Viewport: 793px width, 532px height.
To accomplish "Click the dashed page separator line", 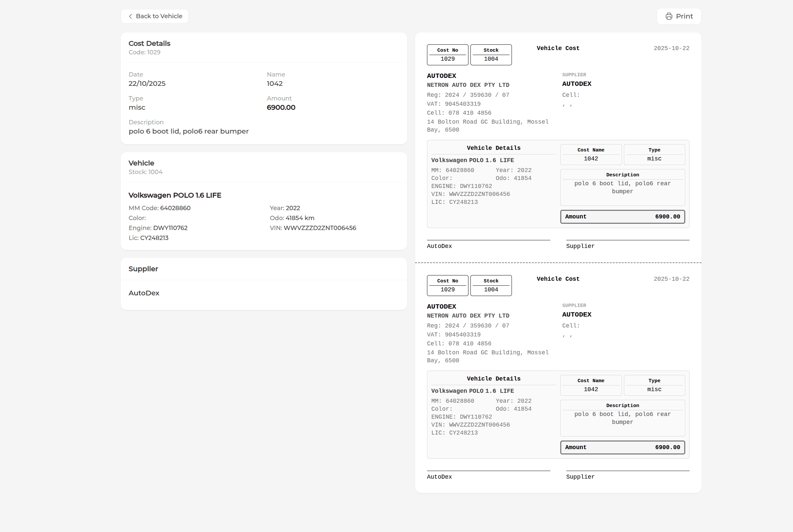I will point(558,262).
